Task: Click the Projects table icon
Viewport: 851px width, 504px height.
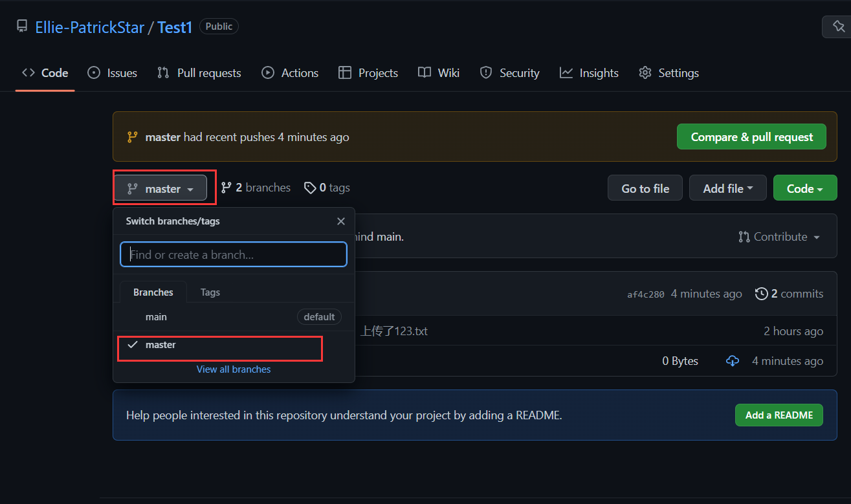Action: [x=345, y=73]
